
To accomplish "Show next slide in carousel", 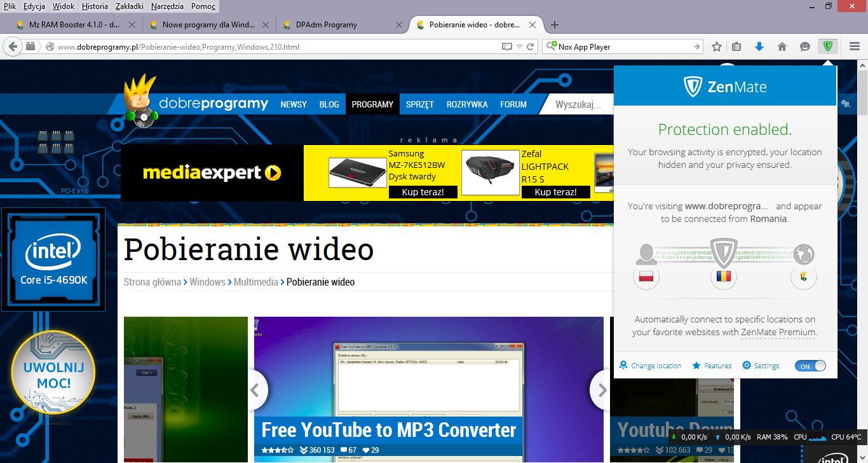I will (x=600, y=390).
